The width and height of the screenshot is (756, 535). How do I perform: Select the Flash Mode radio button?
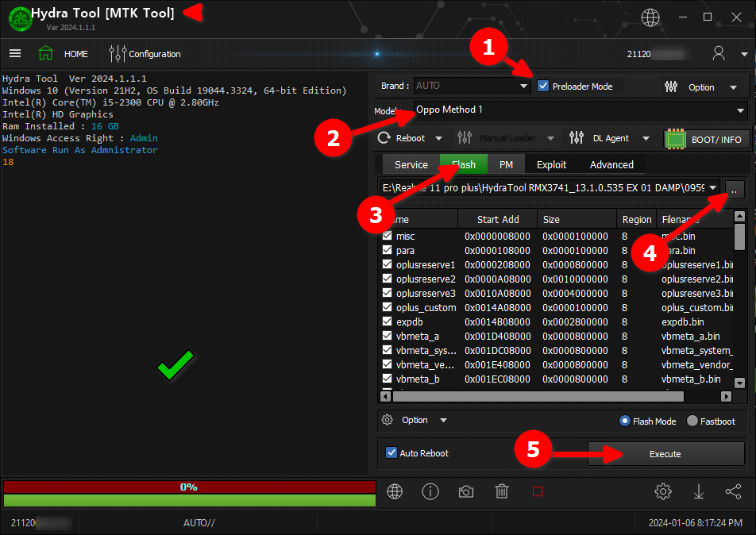click(x=624, y=421)
